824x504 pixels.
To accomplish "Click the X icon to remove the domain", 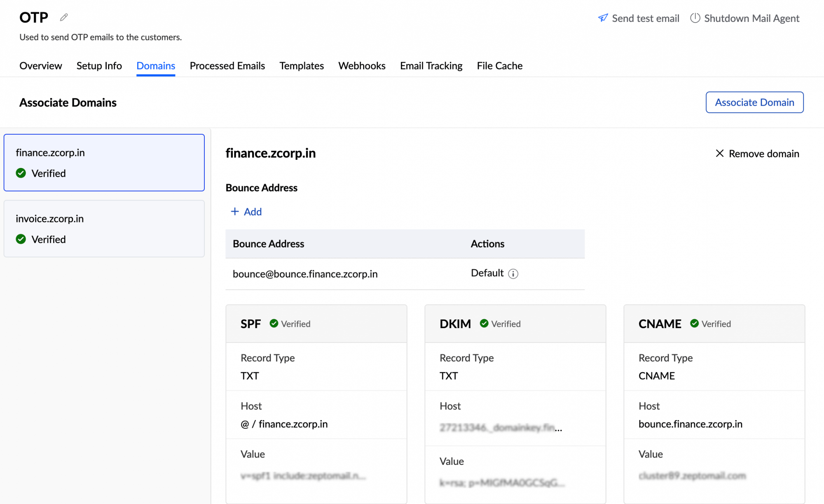I will click(719, 153).
